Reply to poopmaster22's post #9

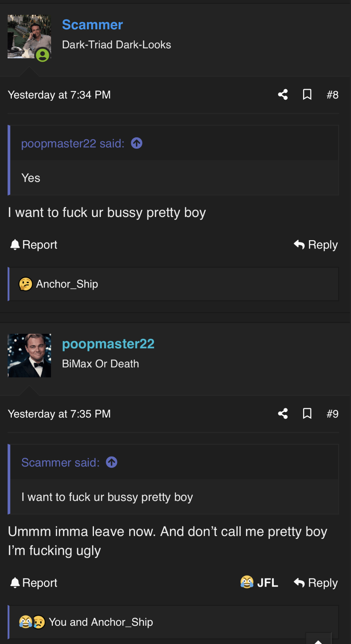pyautogui.click(x=316, y=583)
